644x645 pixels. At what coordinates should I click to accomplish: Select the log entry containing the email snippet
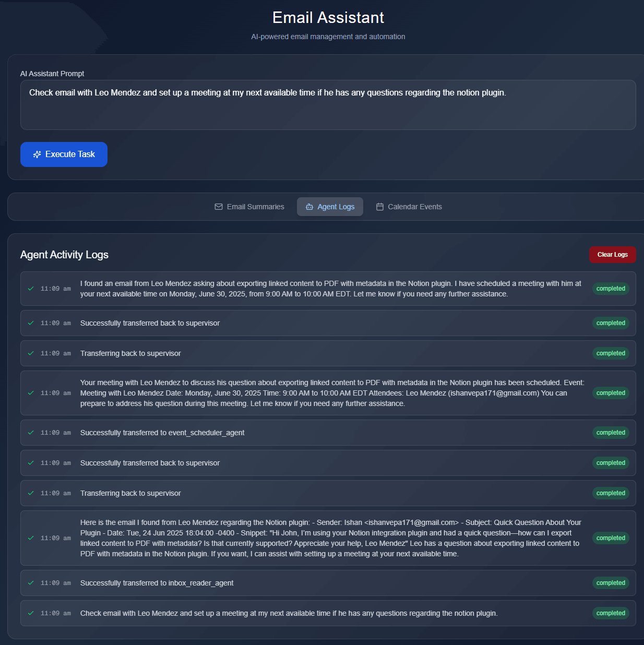[x=328, y=538]
